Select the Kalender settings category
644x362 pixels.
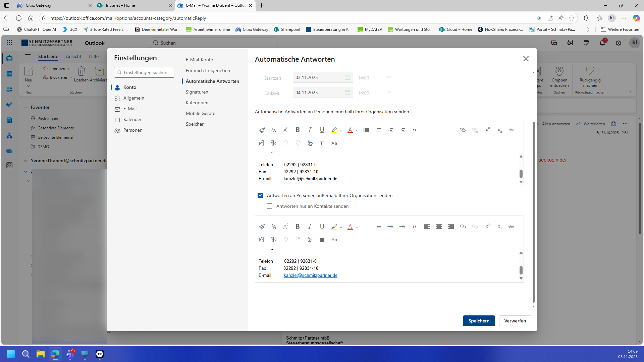[132, 119]
